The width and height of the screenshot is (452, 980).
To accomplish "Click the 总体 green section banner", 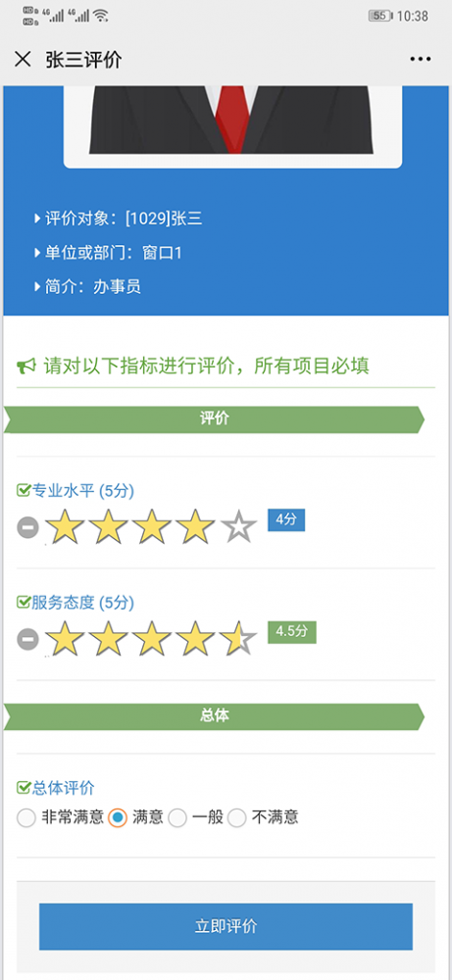I will tap(214, 716).
